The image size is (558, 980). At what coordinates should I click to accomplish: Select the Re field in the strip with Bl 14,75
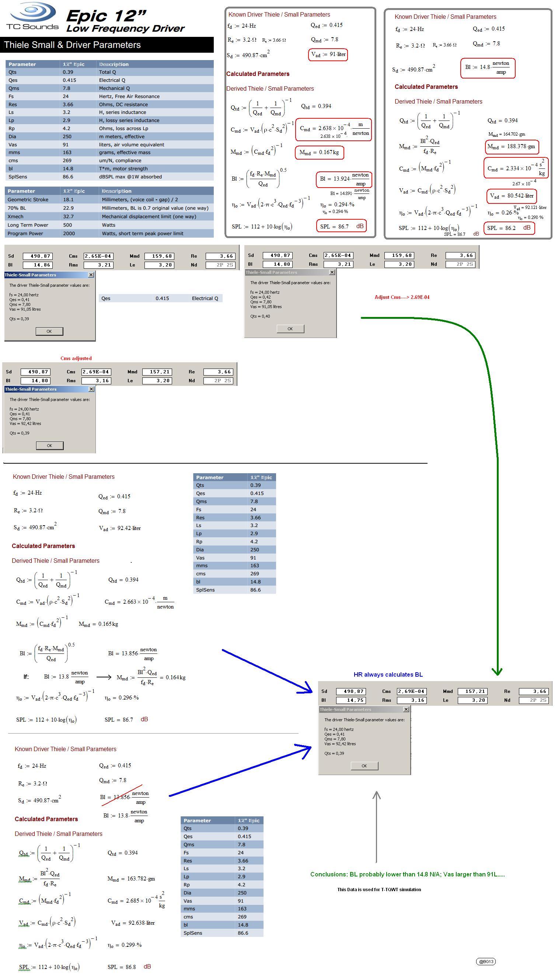click(x=534, y=691)
